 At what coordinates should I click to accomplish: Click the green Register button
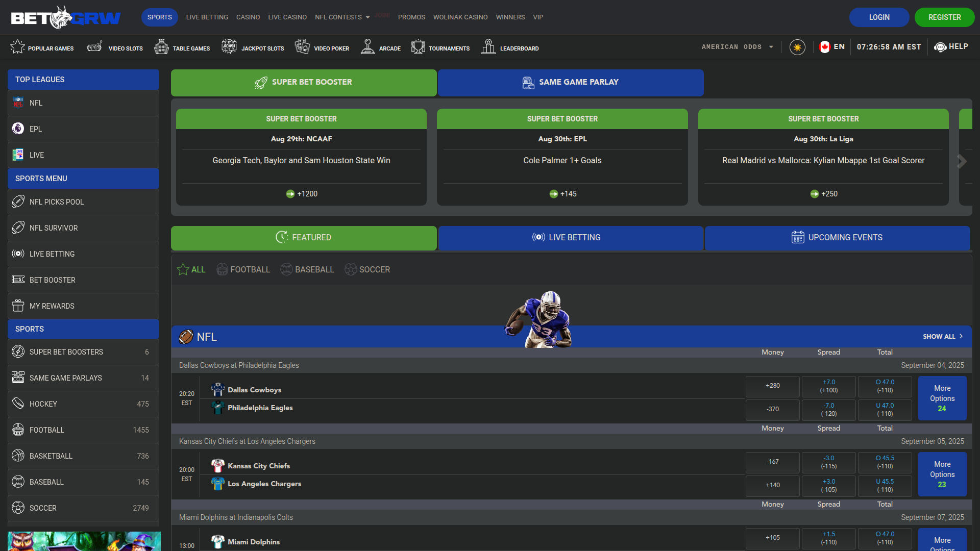coord(944,17)
